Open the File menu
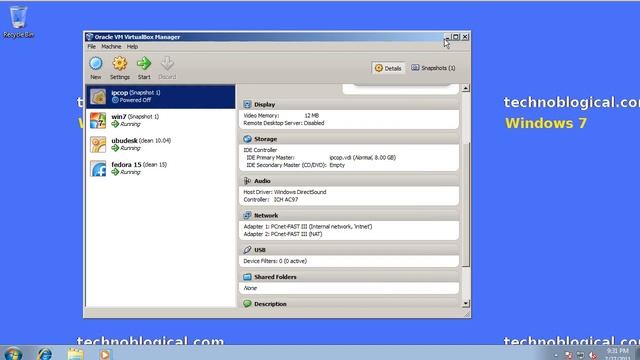The height and width of the screenshot is (360, 640). point(91,47)
